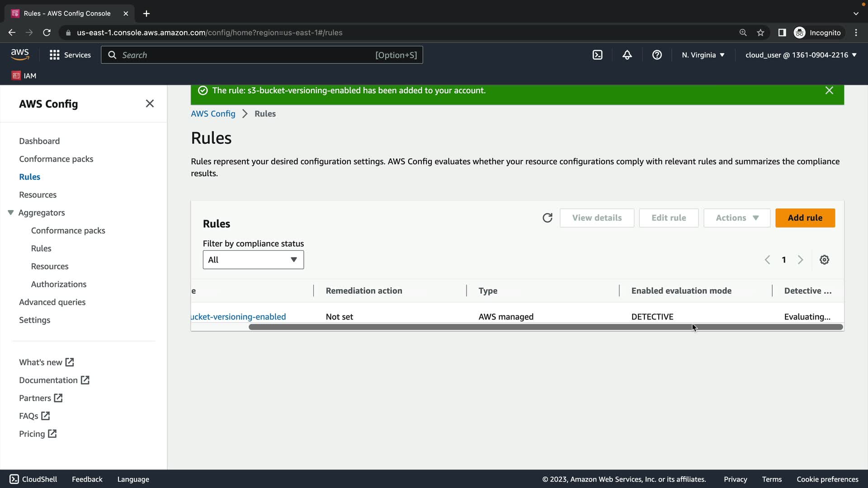
Task: Open the AWS CloudShell icon in header
Action: [597, 55]
